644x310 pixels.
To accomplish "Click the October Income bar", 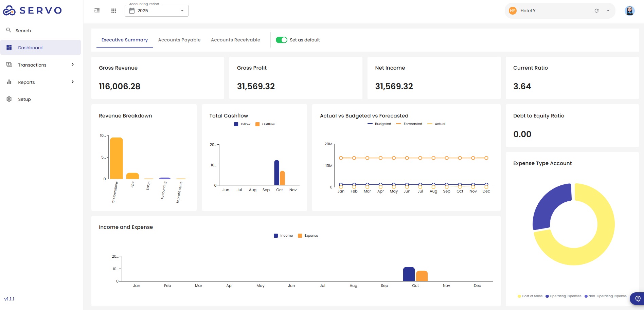I will point(409,274).
